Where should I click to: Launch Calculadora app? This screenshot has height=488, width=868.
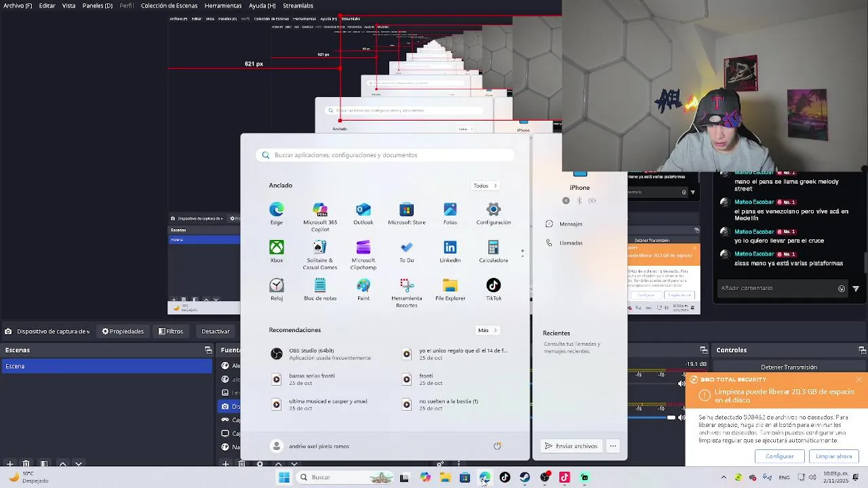tap(494, 251)
